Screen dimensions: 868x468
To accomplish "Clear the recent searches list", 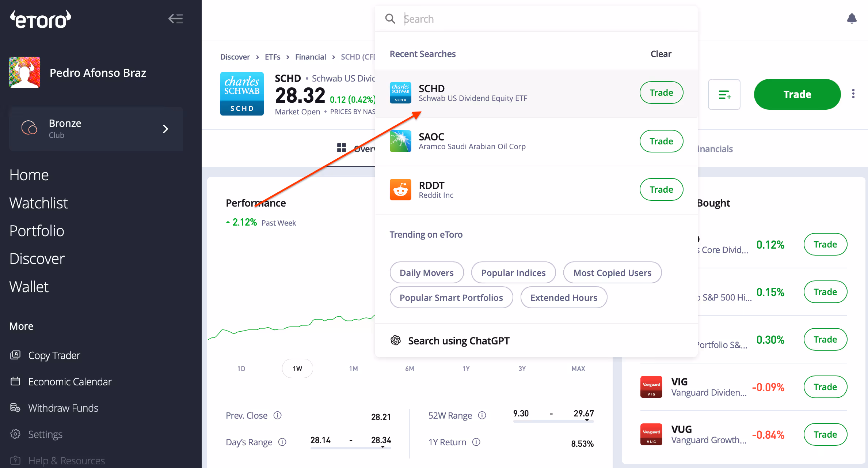I will click(x=660, y=54).
